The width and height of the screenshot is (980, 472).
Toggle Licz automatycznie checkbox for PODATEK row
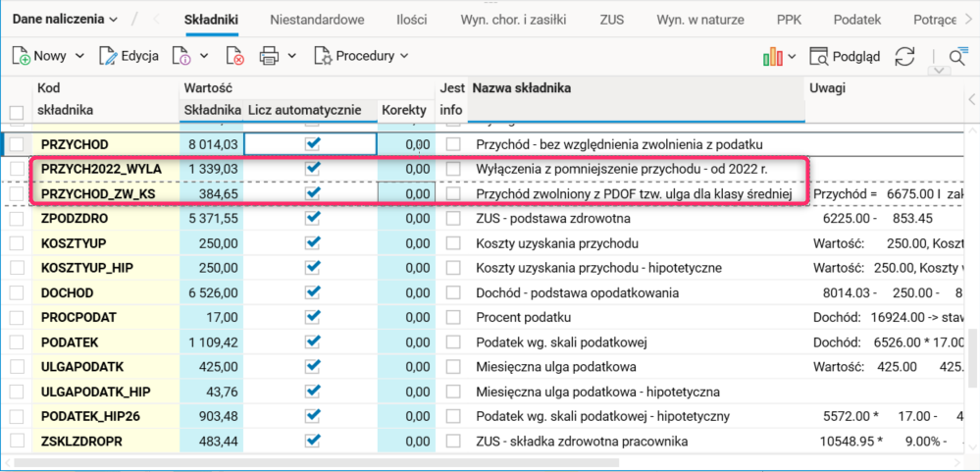(x=312, y=342)
